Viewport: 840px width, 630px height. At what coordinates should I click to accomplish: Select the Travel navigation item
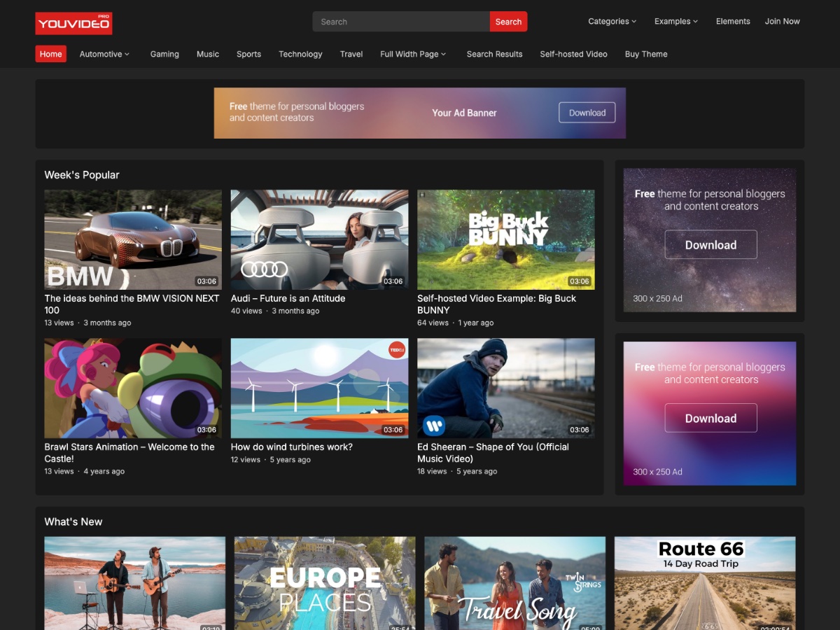click(351, 54)
